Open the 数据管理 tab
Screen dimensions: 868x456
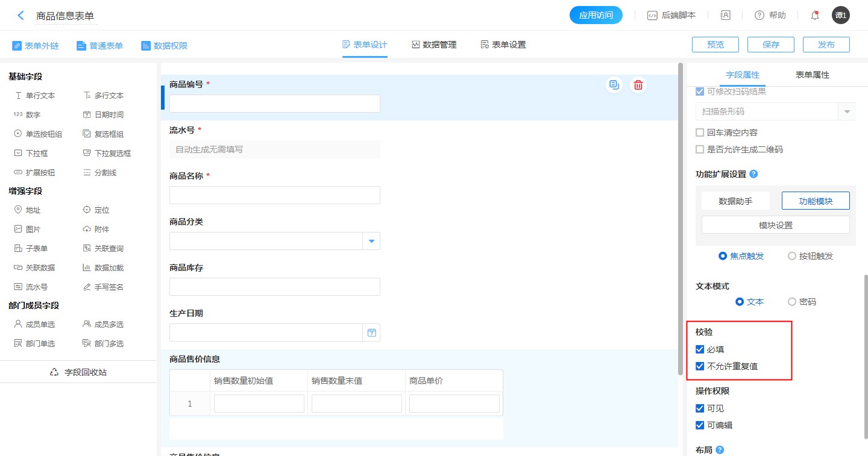click(434, 45)
